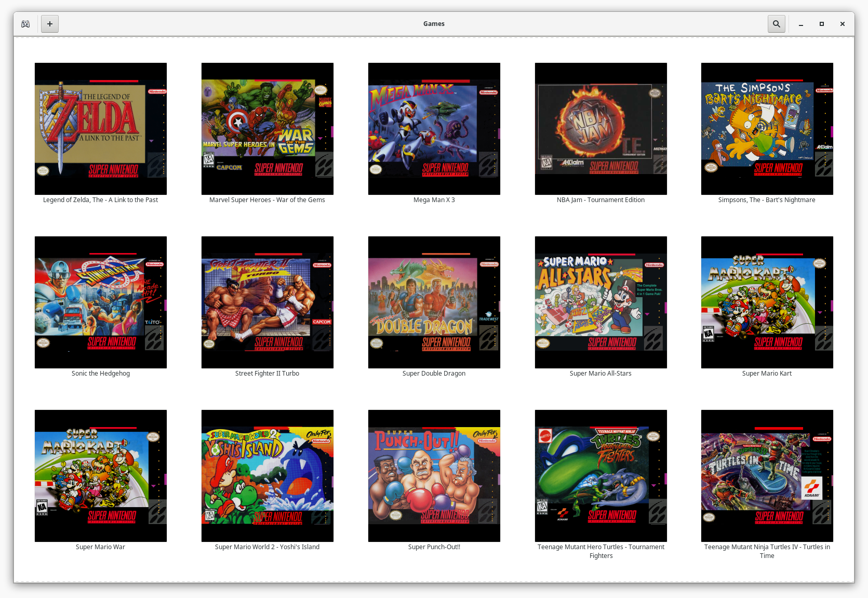Image resolution: width=868 pixels, height=598 pixels.
Task: Launch Street Fighter II Turbo cover
Action: click(268, 302)
